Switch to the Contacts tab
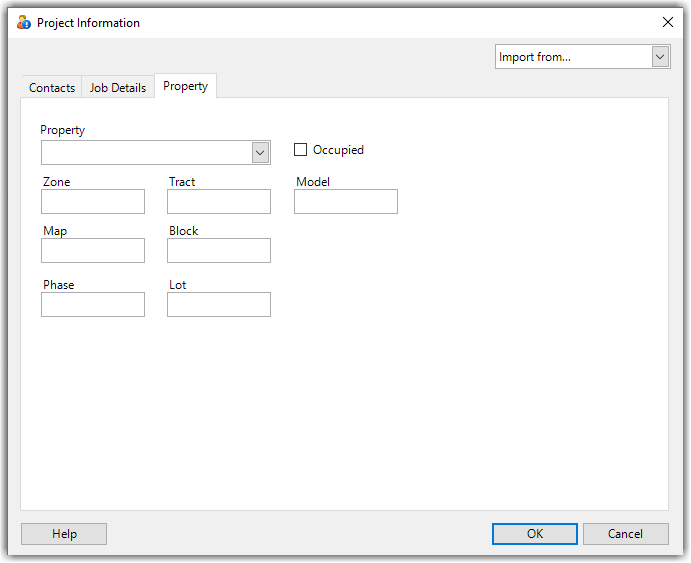The image size is (691, 563). pos(52,88)
